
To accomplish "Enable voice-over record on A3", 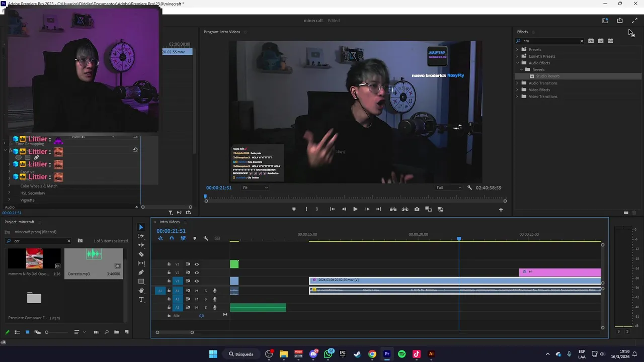I will [x=215, y=307].
